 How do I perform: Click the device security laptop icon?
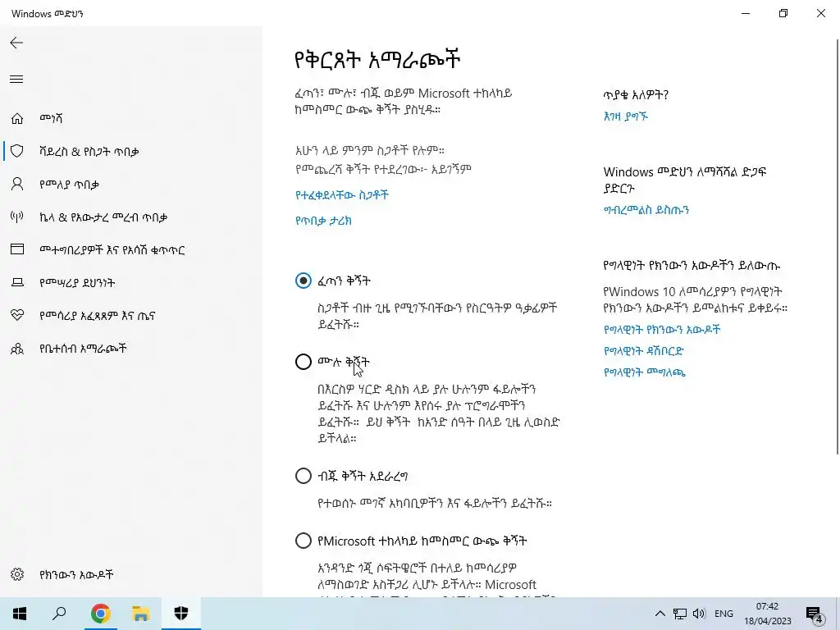(x=17, y=282)
